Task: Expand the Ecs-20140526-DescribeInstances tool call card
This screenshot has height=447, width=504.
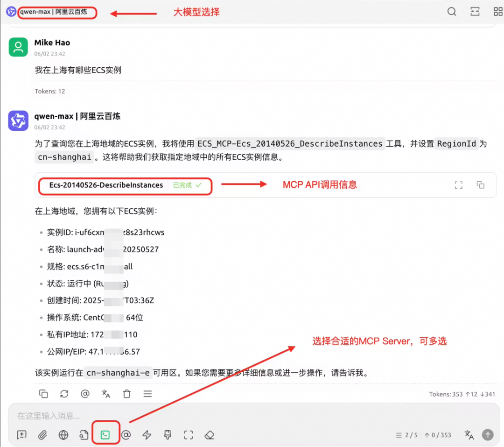Action: tap(458, 185)
